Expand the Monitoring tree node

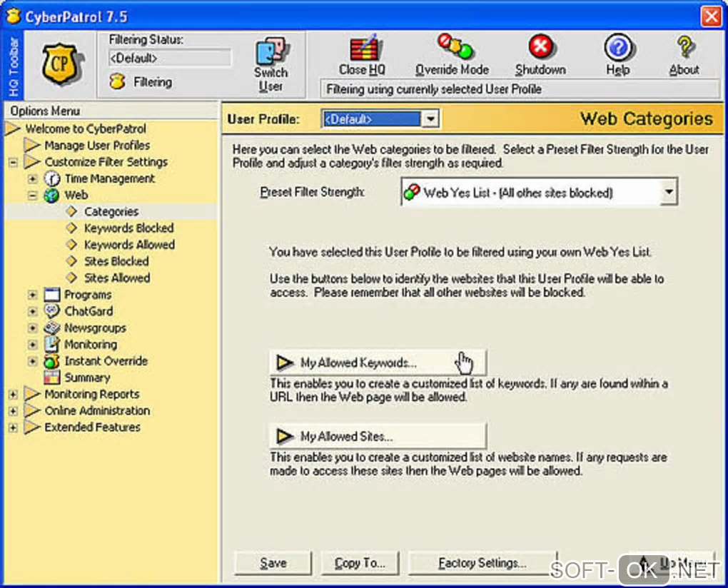coord(32,345)
